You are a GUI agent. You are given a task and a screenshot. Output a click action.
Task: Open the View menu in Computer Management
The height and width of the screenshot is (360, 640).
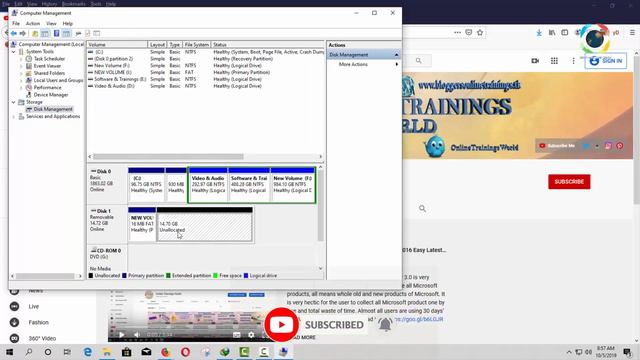tap(51, 24)
